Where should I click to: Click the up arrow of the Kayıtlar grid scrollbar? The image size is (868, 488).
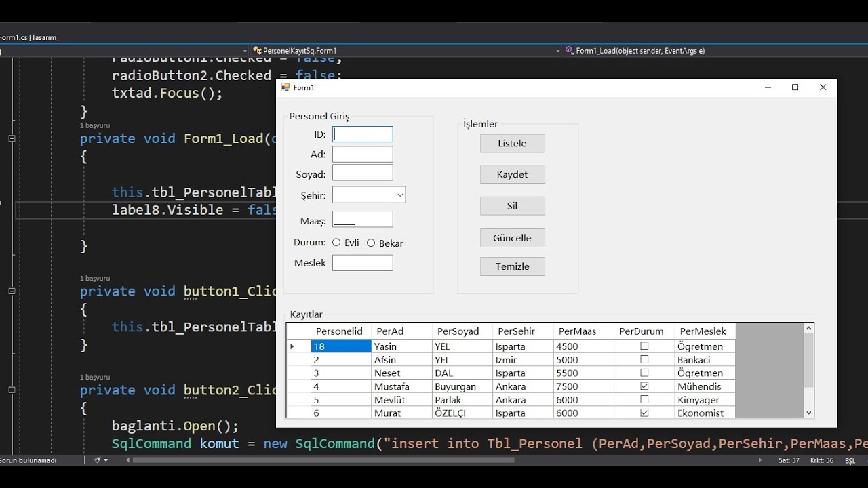(x=808, y=329)
